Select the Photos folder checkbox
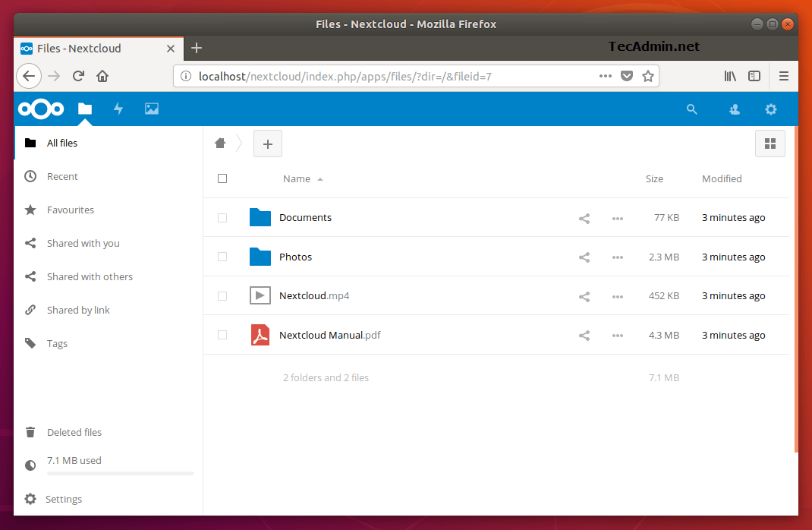This screenshot has width=812, height=530. click(x=222, y=257)
